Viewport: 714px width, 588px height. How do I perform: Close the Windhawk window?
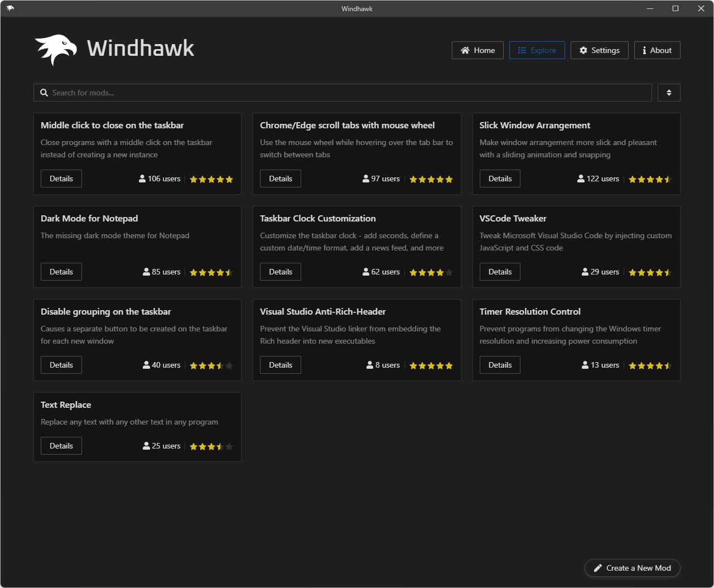[x=701, y=8]
